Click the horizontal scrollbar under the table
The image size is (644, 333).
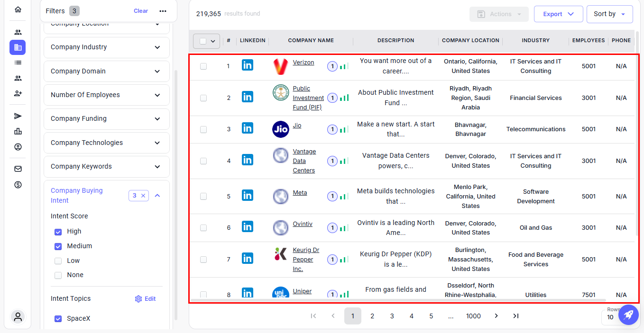pyautogui.click(x=397, y=300)
